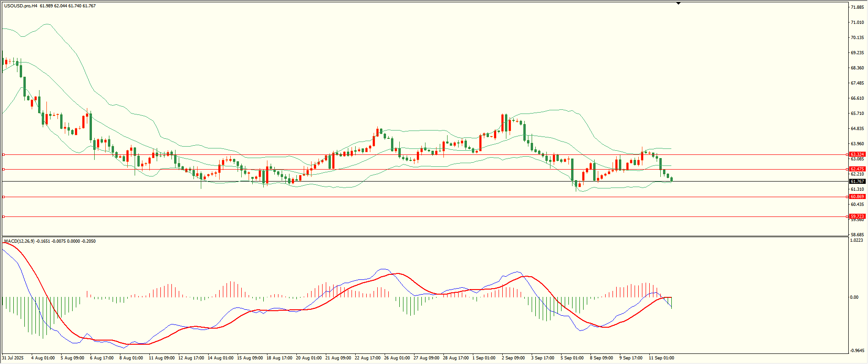The width and height of the screenshot is (868, 364).
Task: Click the MACD(12,26,9) indicator label
Action: tap(17, 241)
